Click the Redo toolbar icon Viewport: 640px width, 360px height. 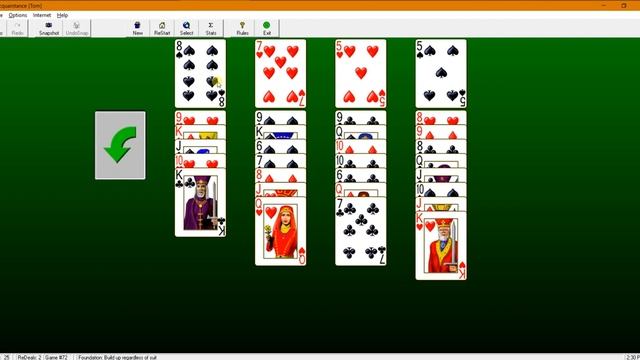(17, 28)
